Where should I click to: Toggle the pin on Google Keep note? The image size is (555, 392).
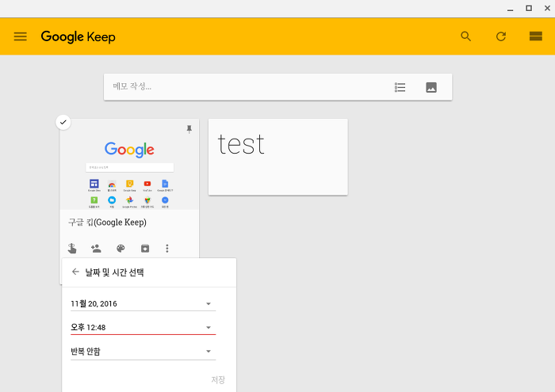[x=189, y=129]
